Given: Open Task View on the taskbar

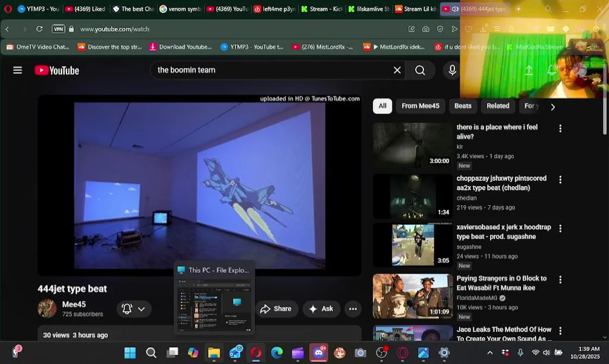Looking at the screenshot, I should [172, 353].
